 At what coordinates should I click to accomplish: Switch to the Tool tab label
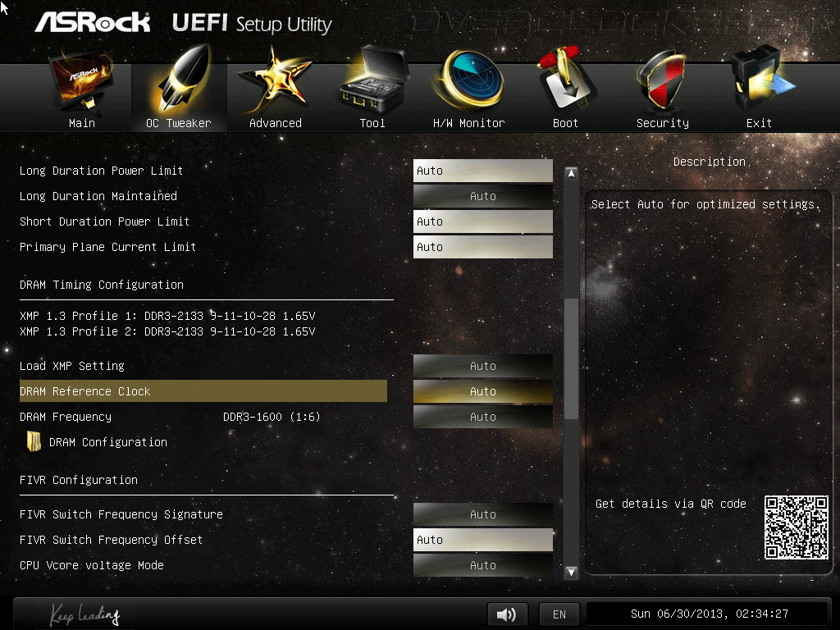point(372,123)
